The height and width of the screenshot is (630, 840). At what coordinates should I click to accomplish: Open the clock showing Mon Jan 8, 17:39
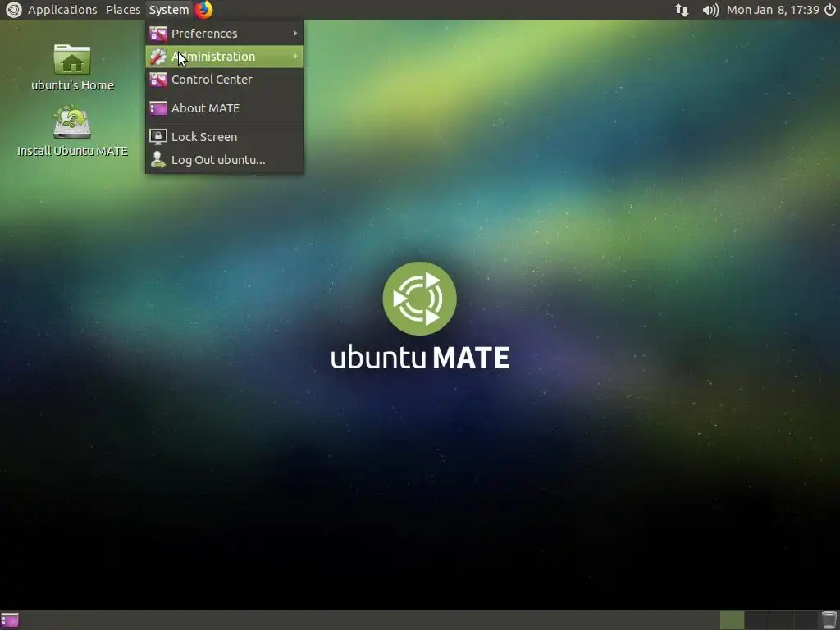pos(773,10)
